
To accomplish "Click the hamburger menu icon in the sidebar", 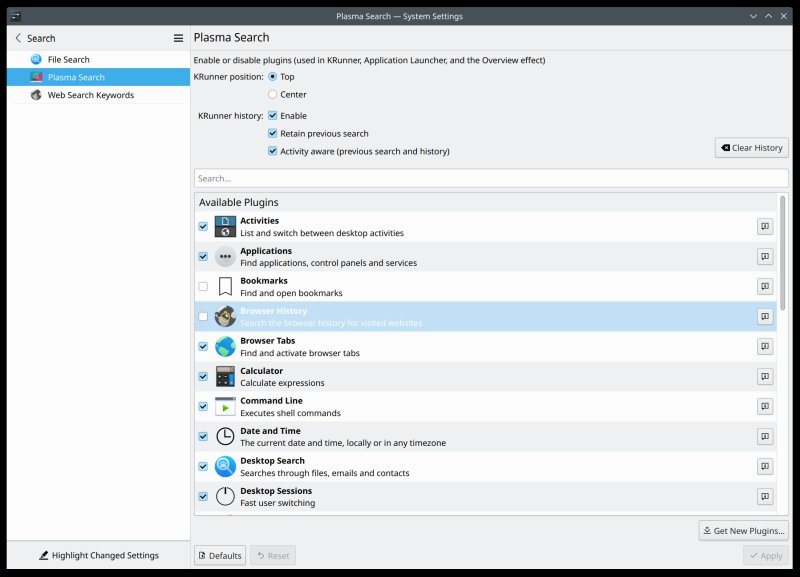I will pyautogui.click(x=178, y=38).
